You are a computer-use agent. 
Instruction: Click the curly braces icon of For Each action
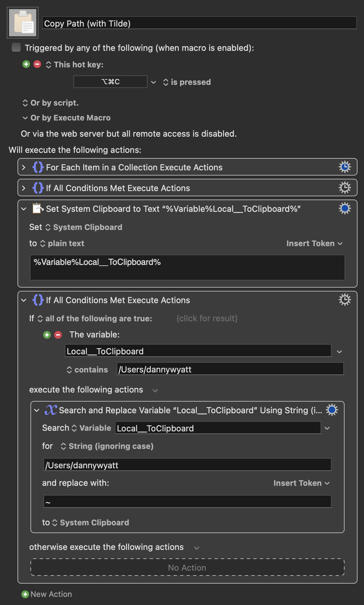[38, 167]
